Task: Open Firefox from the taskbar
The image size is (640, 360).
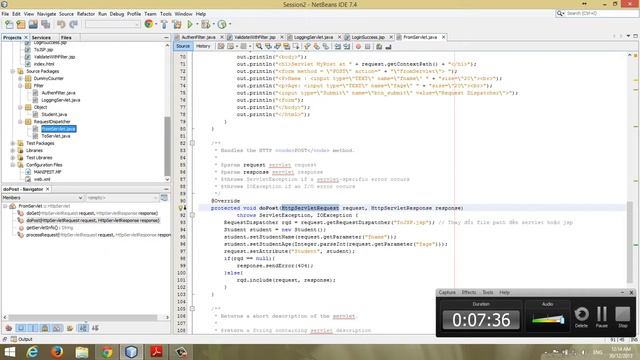Action: 57,351
